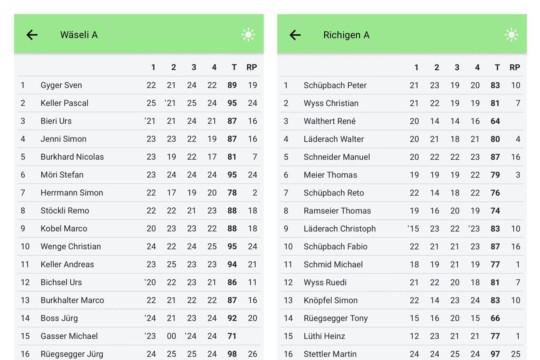This screenshot has width=540, height=360.
Task: Toggle brightness theme icon in Richigen A header
Action: pos(511,35)
